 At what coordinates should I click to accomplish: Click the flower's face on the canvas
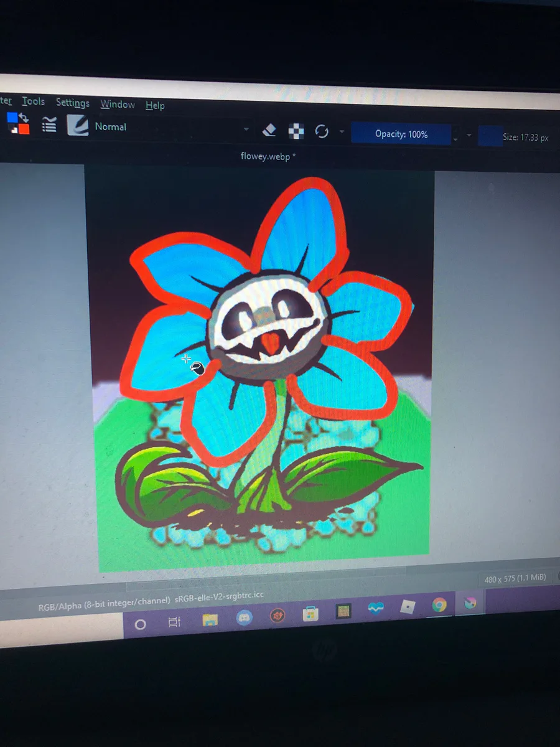click(x=268, y=327)
